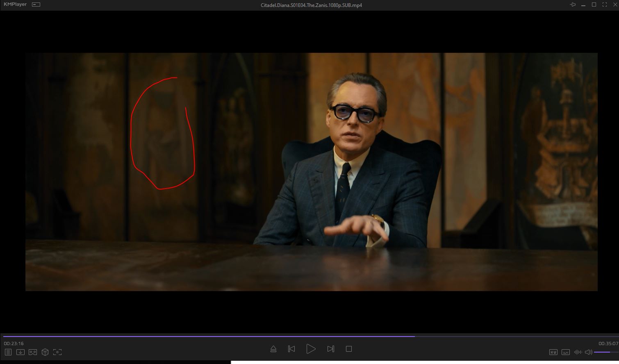Click the eject/open file icon
Image resolution: width=619 pixels, height=364 pixels.
[x=273, y=349]
